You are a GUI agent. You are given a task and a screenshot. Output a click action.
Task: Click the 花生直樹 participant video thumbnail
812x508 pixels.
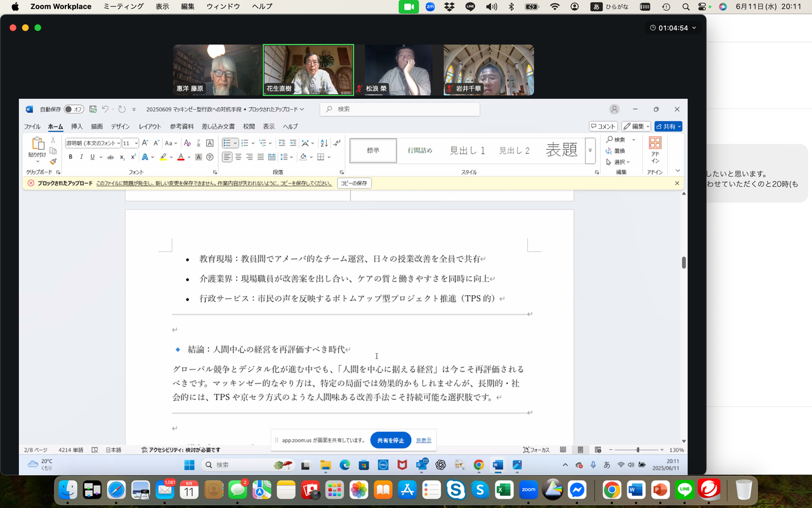click(x=308, y=70)
